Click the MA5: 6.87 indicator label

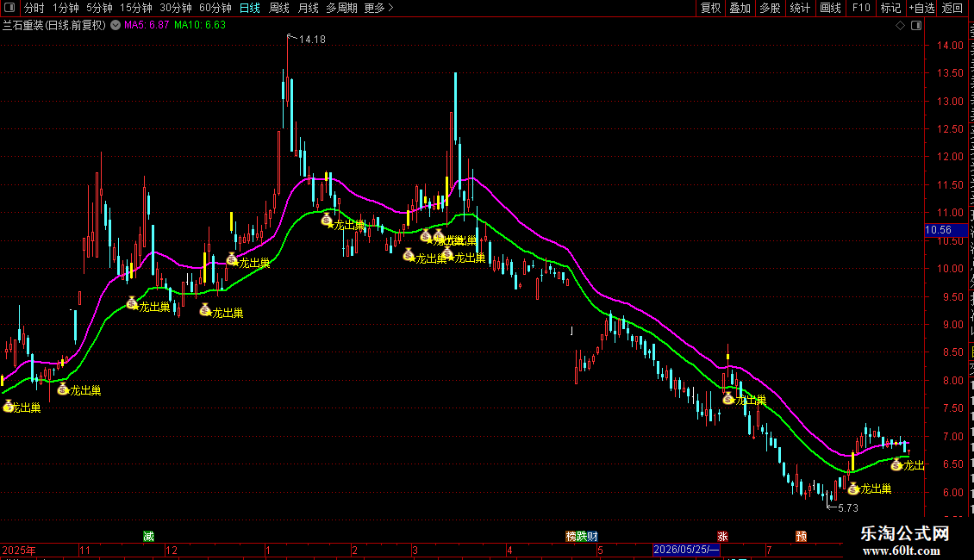(147, 25)
